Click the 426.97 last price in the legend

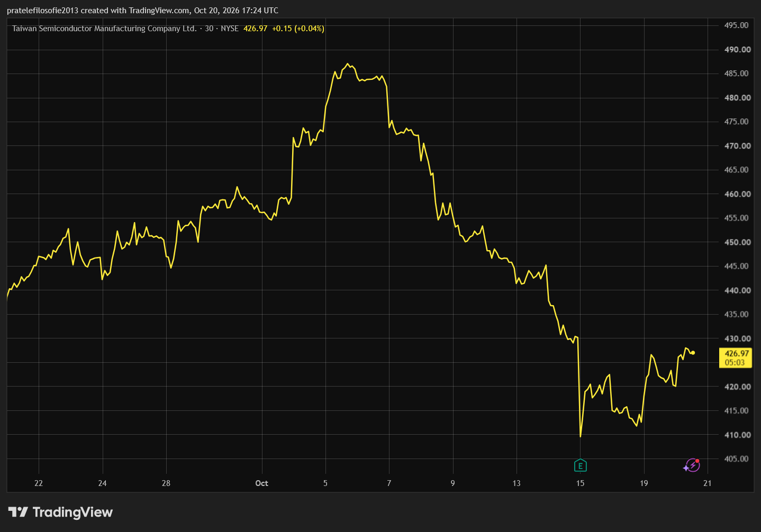255,29
